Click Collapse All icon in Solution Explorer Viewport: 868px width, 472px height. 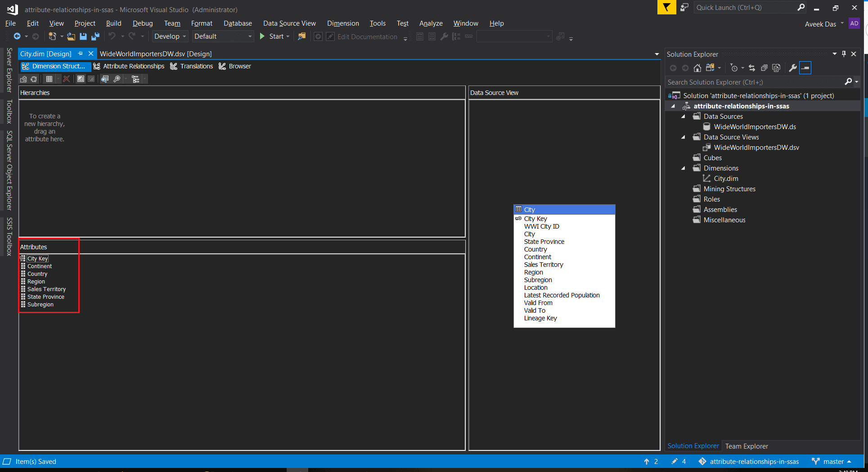point(764,68)
